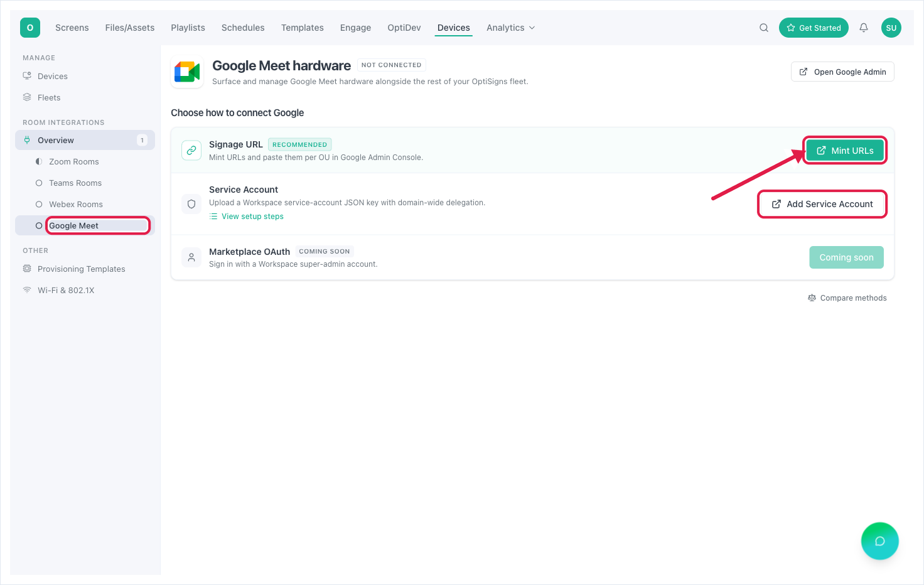The image size is (924, 585).
Task: Click the OptiSigns logo icon
Action: pyautogui.click(x=30, y=28)
